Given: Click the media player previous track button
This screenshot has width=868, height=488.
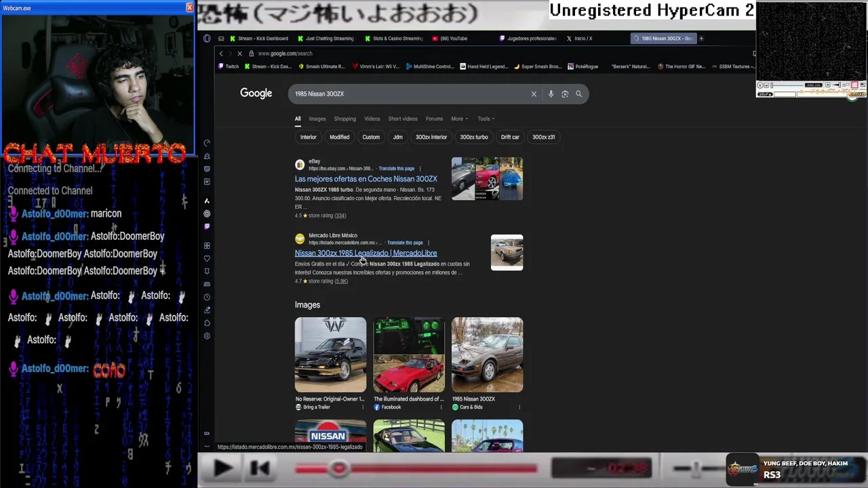Looking at the screenshot, I should click(x=260, y=468).
